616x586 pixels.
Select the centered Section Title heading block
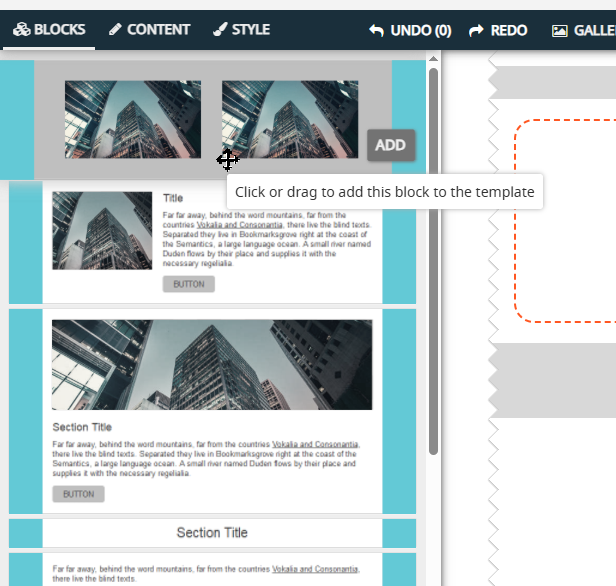212,533
